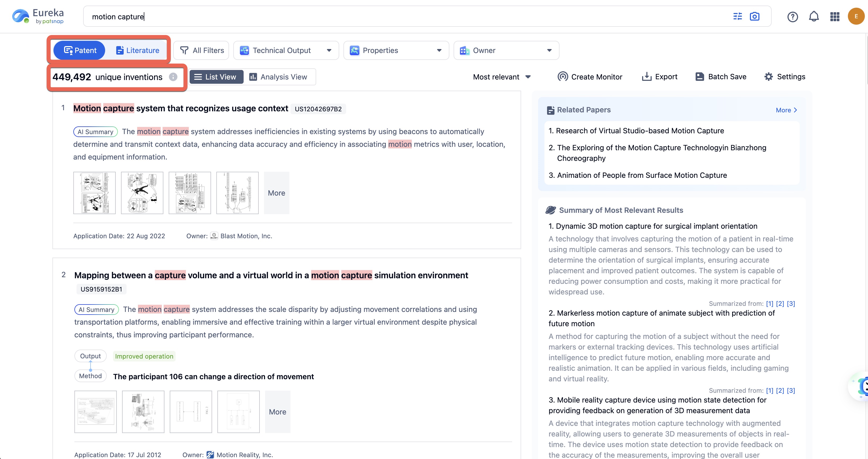Click first drawing thumbnail of US12042697B2
Screen dimensions: 868x459
tap(94, 193)
